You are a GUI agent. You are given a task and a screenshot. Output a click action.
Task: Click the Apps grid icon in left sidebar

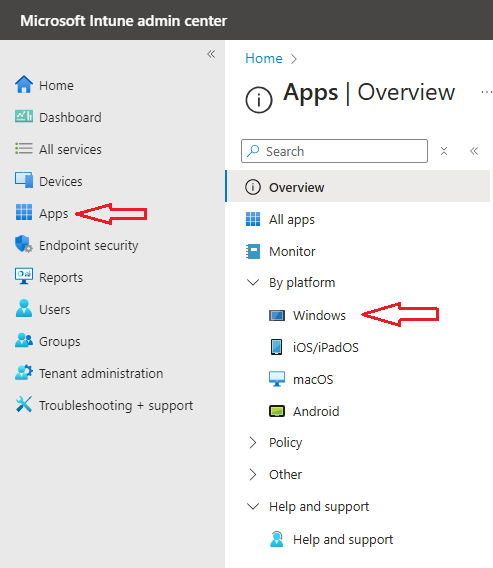point(24,212)
